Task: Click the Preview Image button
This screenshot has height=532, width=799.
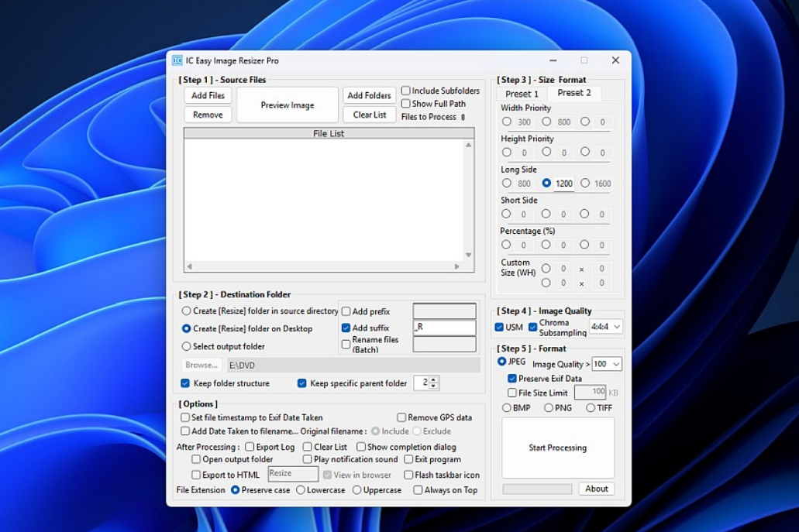Action: [x=287, y=104]
